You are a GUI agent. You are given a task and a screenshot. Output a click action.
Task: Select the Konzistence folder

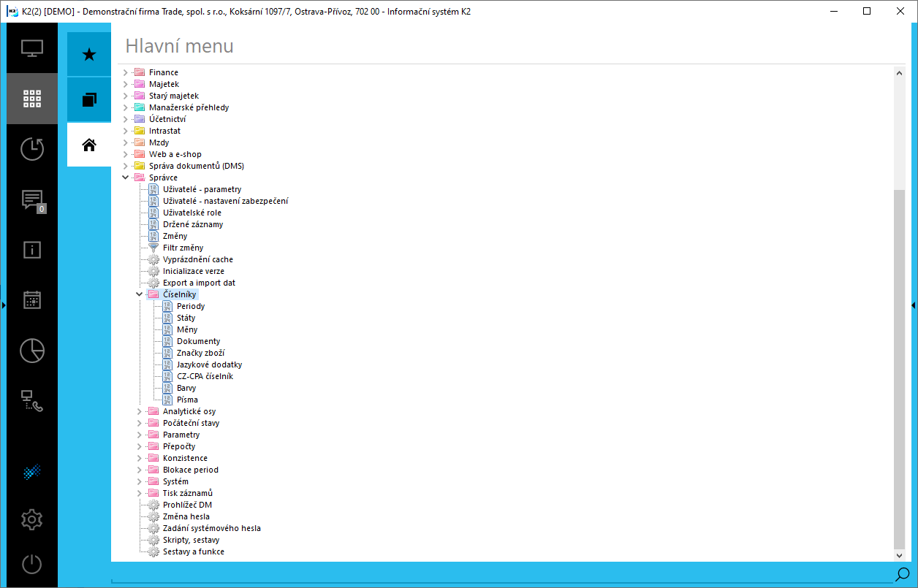(x=185, y=458)
